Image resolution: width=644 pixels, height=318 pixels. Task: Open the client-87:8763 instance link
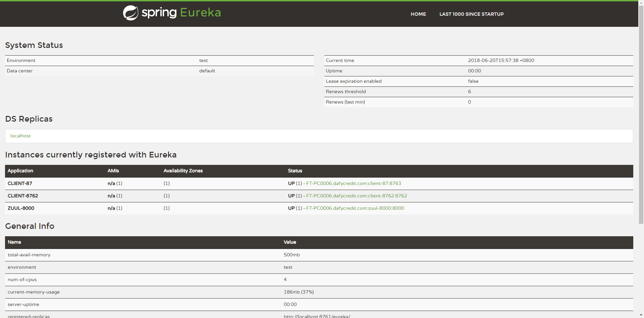(x=354, y=183)
